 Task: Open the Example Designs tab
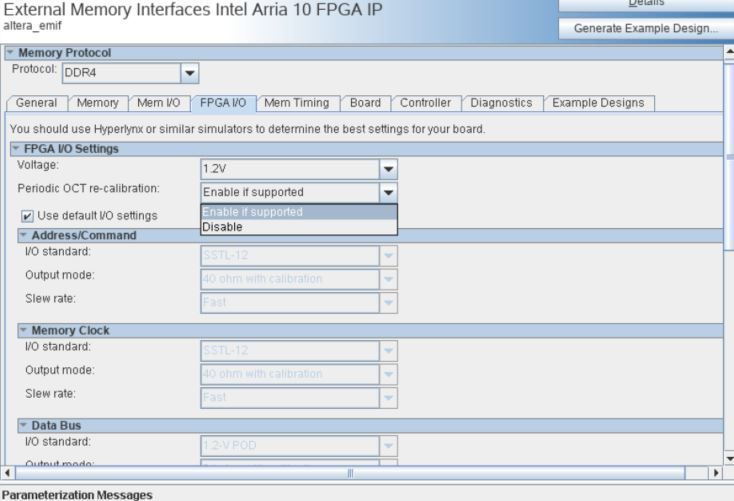click(598, 103)
